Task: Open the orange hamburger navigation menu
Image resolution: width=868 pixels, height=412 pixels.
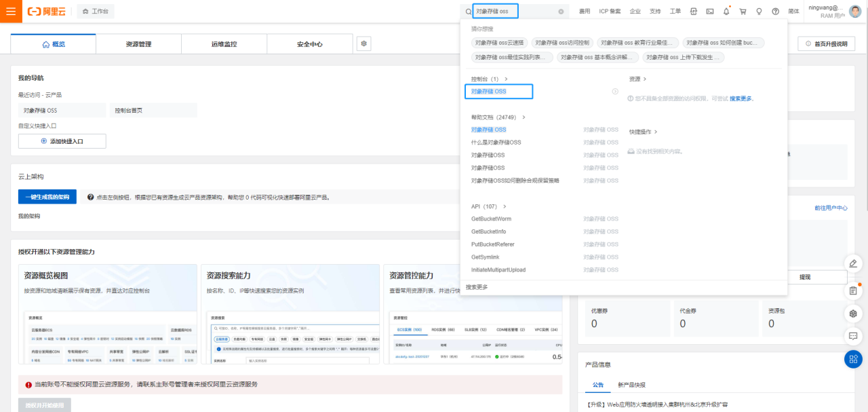Action: (11, 12)
